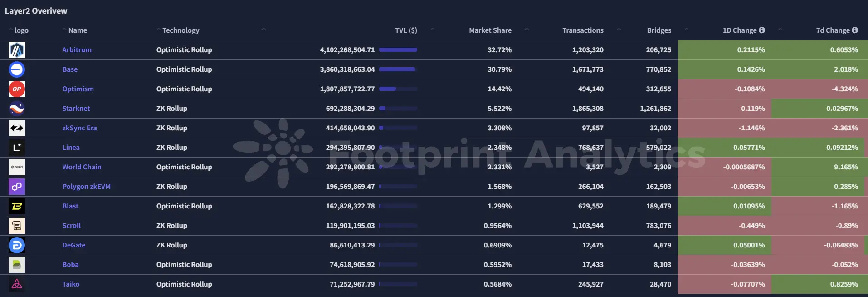Click the Arbitrum logo
The width and height of the screenshot is (868, 297).
point(16,50)
